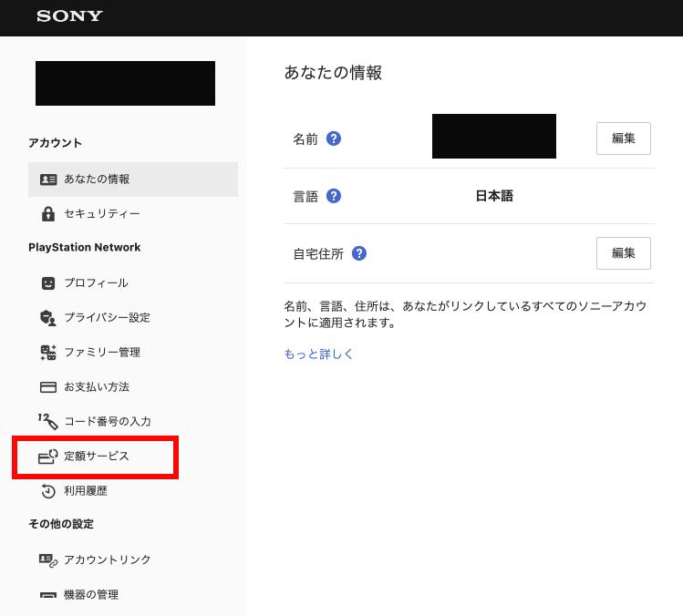The image size is (683, 616).
Task: Click the PlayStation Network section heading
Action: point(85,247)
